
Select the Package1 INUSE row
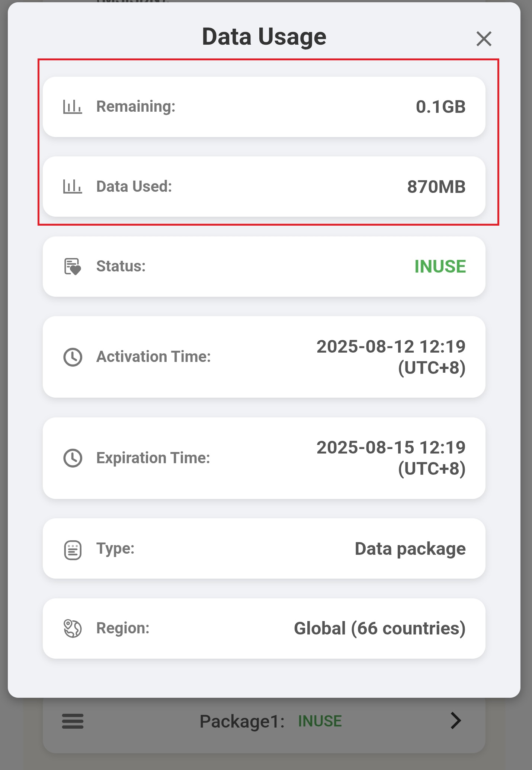[264, 725]
